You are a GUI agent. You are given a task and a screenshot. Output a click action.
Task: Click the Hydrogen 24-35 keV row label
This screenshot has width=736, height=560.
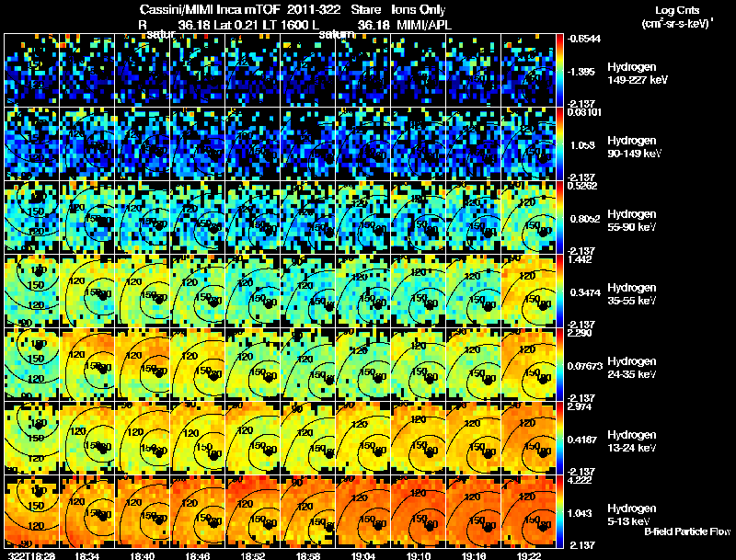click(632, 368)
